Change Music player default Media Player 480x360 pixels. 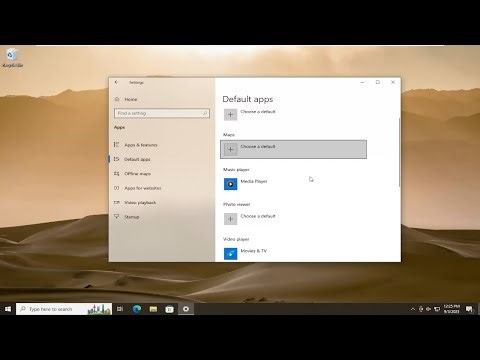tap(293, 184)
